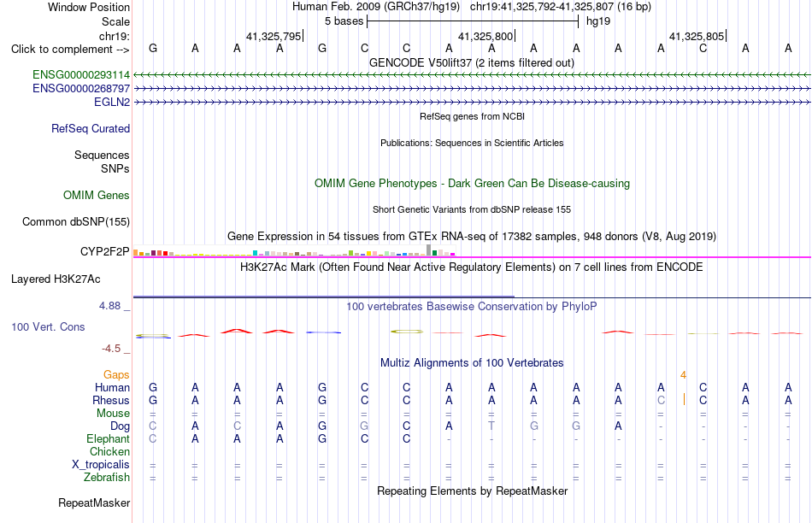The width and height of the screenshot is (812, 523).
Task: Click the magenta bar at the GTEx chart end
Action: click(453, 255)
